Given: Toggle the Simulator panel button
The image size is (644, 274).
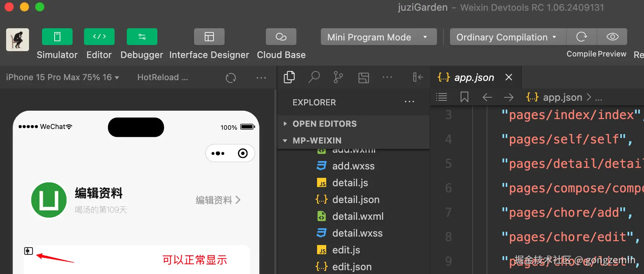Looking at the screenshot, I should pyautogui.click(x=57, y=37).
